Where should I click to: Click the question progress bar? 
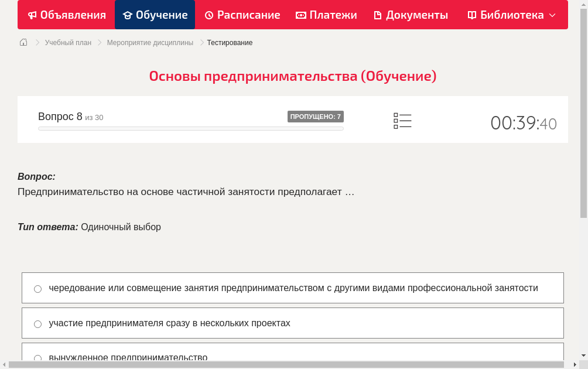[190, 128]
